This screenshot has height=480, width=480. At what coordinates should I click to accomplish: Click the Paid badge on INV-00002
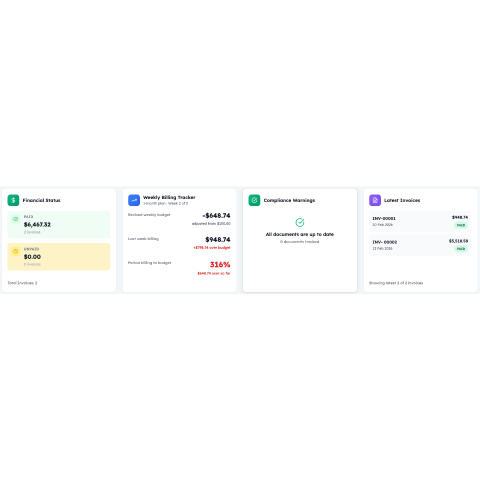(461, 249)
